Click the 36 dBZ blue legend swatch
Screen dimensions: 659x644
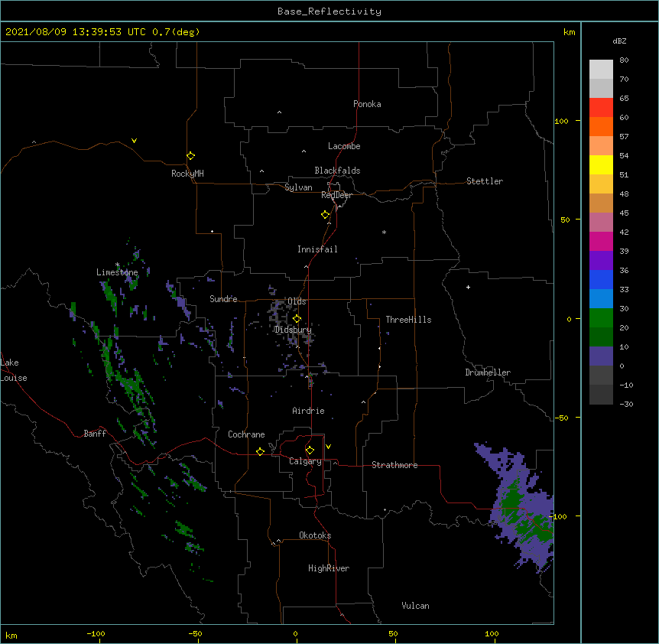point(601,279)
